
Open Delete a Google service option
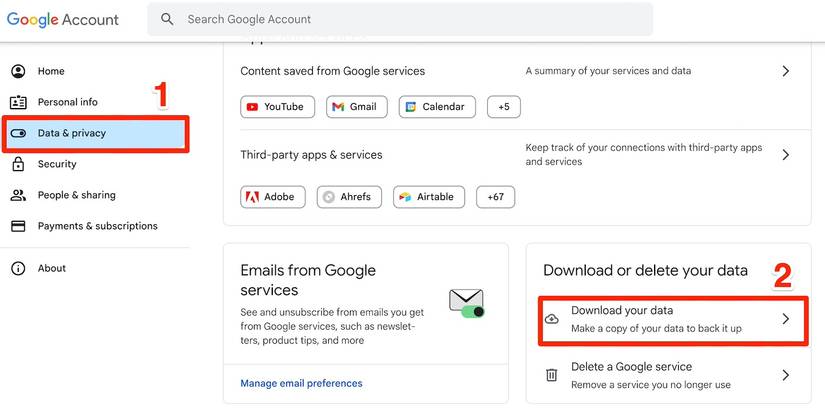pyautogui.click(x=668, y=376)
